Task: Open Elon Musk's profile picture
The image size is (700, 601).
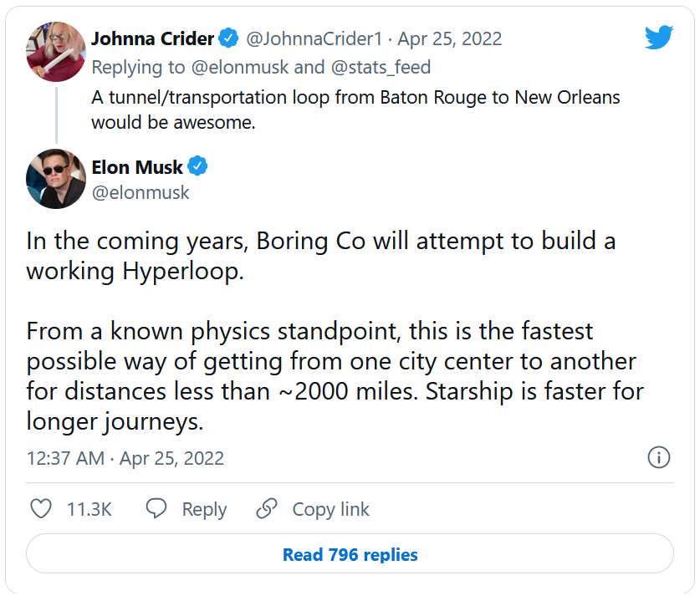Action: coord(56,179)
